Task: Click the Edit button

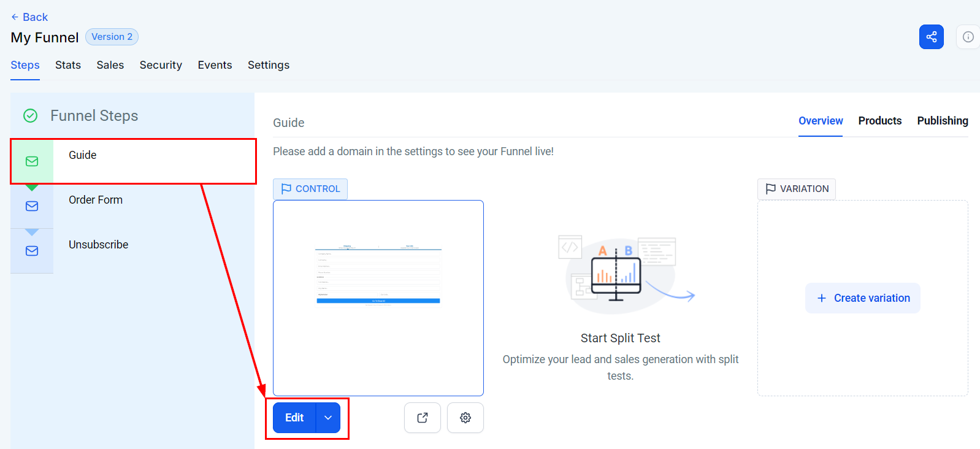Action: (x=294, y=418)
